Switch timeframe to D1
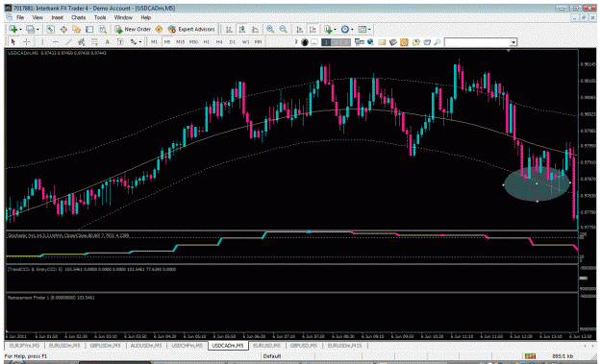Screen dimensions: 601x364 [233, 41]
